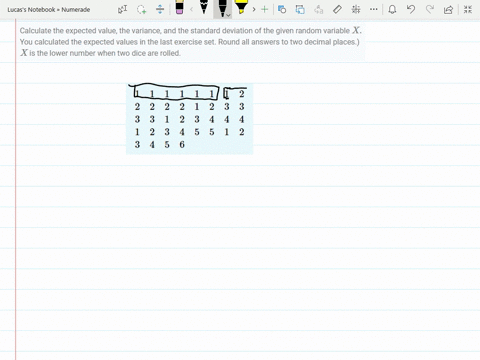
Task: Select the text cursor selection tool
Action: pos(122,9)
